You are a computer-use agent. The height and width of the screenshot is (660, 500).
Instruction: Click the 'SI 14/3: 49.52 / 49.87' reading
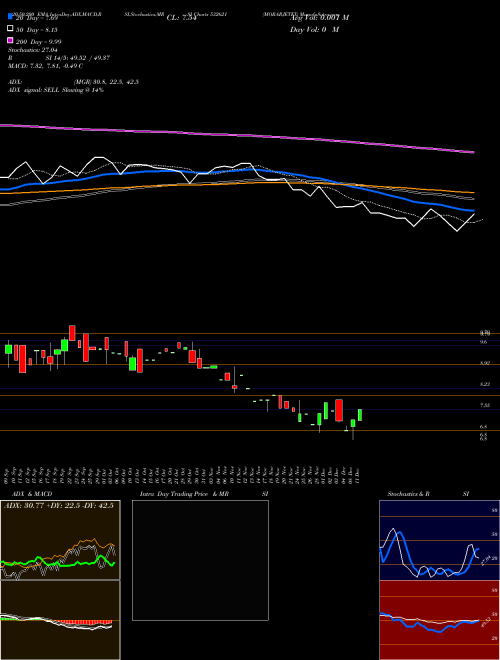78,58
